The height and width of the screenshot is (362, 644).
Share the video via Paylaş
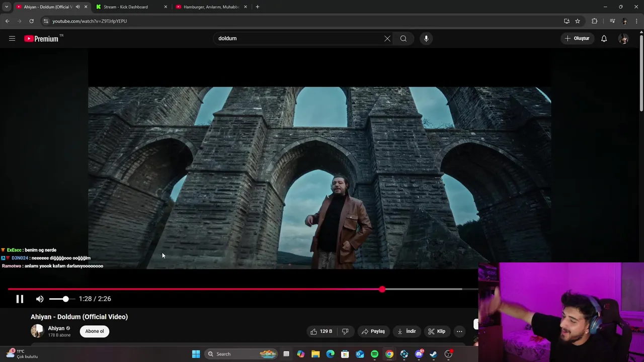373,331
